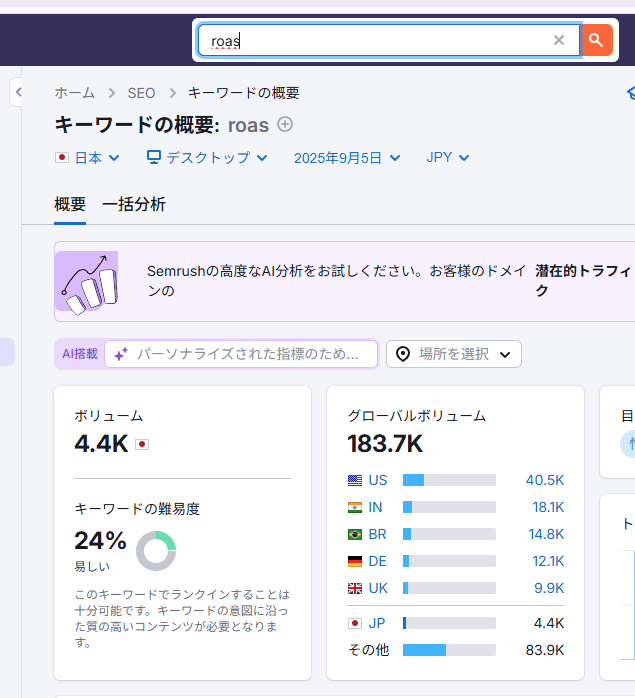635x698 pixels.
Task: Clear the search field with X icon
Action: [559, 40]
